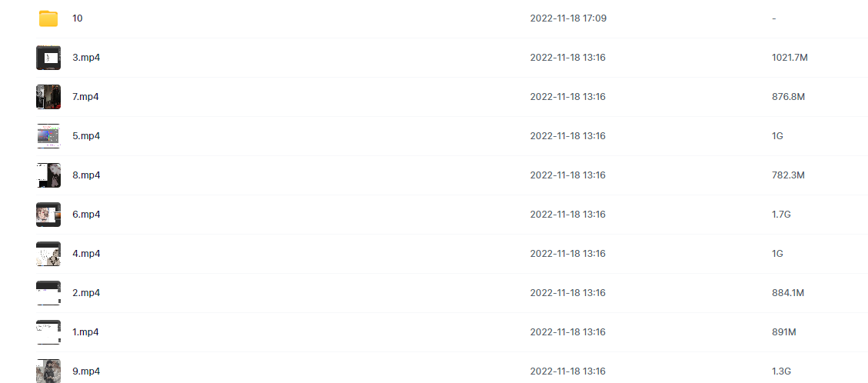Click the 5.mp4 file name

point(86,136)
